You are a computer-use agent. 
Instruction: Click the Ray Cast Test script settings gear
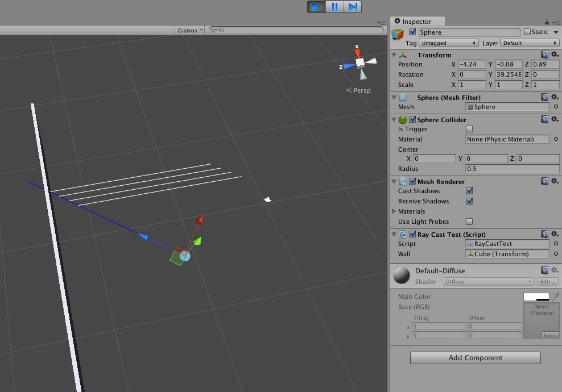[555, 233]
